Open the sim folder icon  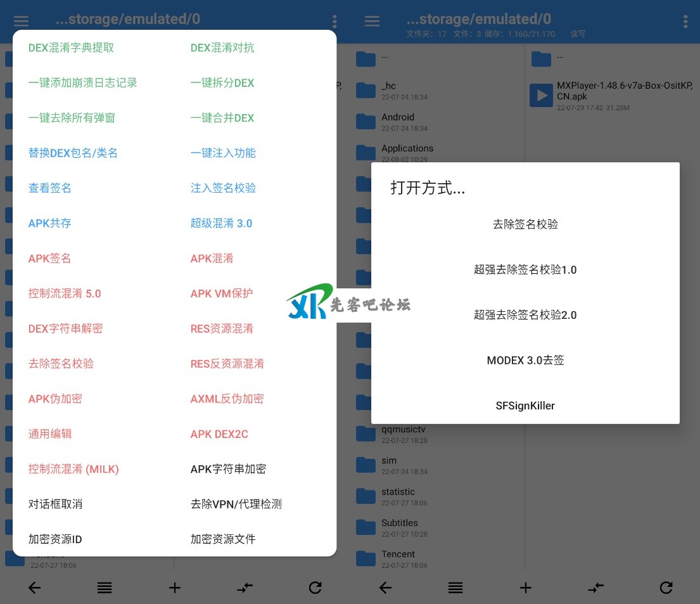366,465
